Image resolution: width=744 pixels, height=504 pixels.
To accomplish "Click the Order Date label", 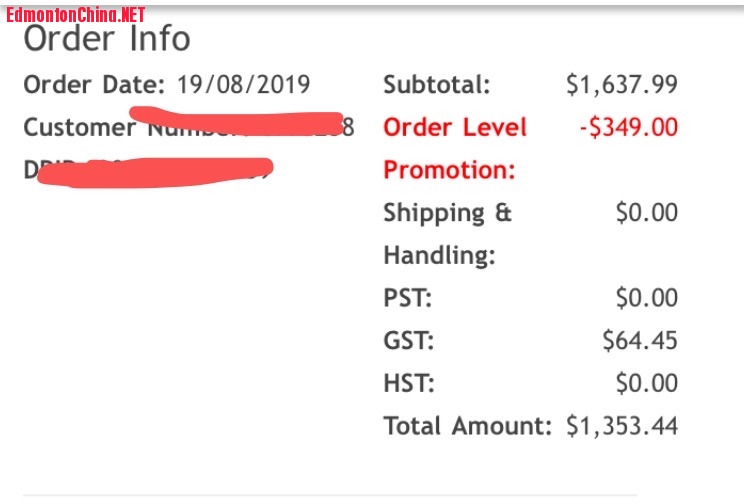I will coord(94,84).
